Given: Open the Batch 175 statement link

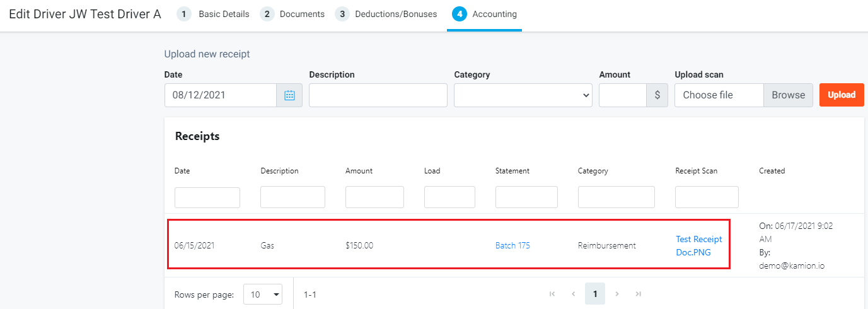Looking at the screenshot, I should (x=512, y=246).
